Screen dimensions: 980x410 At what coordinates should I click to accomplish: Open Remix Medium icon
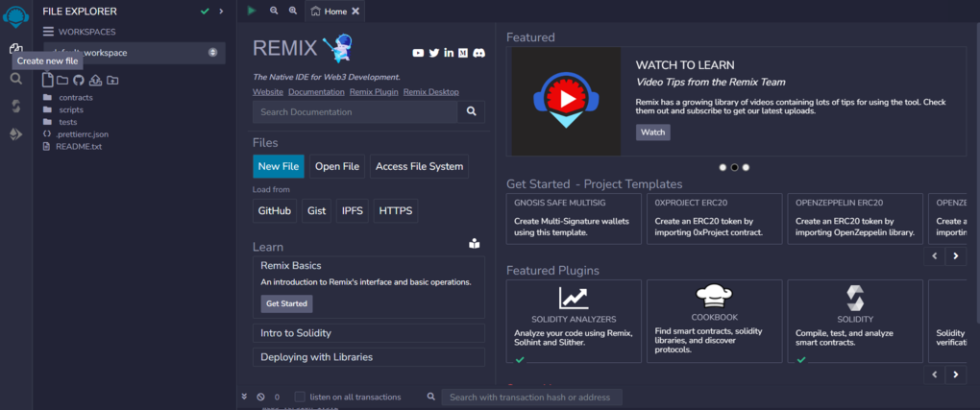[463, 53]
